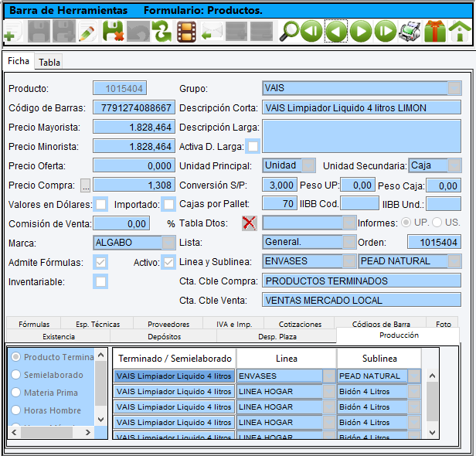Enable the Importado checkbox
This screenshot has width=476, height=456.
[168, 204]
